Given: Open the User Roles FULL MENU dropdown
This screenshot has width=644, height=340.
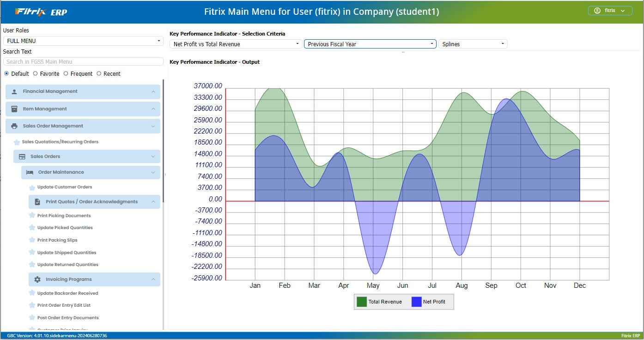Looking at the screenshot, I should (x=83, y=41).
